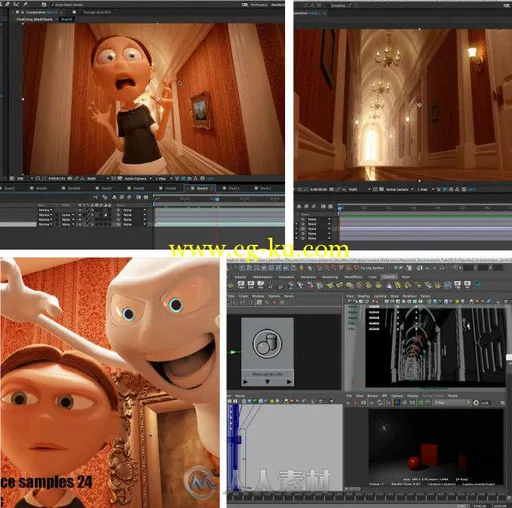Open the Luma track matte dropdown

[68, 215]
